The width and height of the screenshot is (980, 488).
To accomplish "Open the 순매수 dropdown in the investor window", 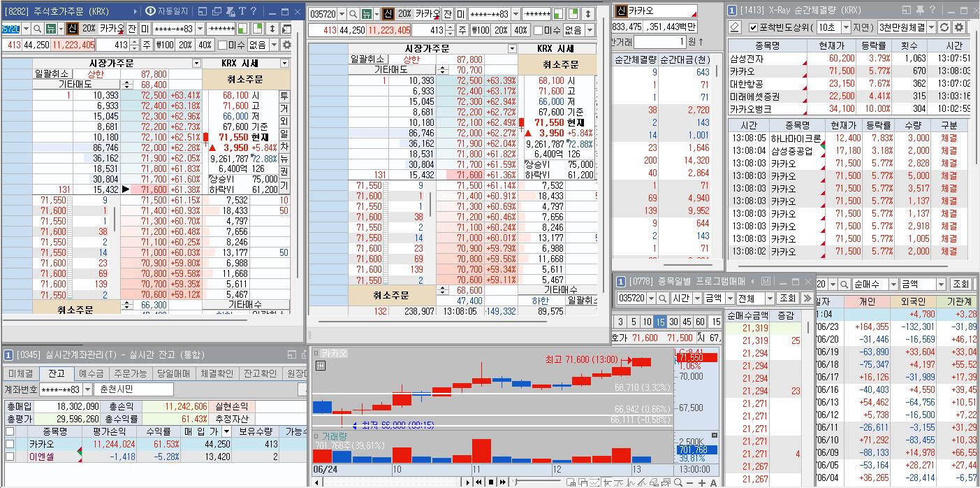I will tap(893, 284).
